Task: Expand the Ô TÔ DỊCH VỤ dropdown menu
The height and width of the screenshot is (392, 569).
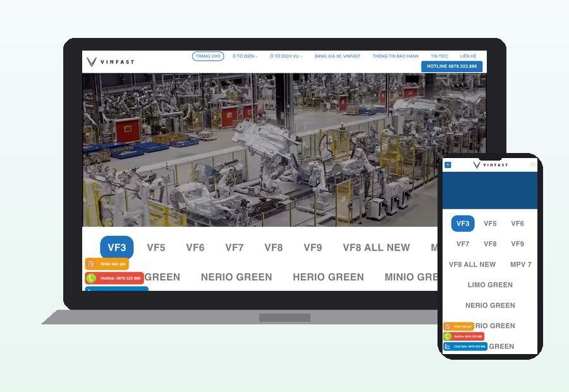Action: coord(286,56)
